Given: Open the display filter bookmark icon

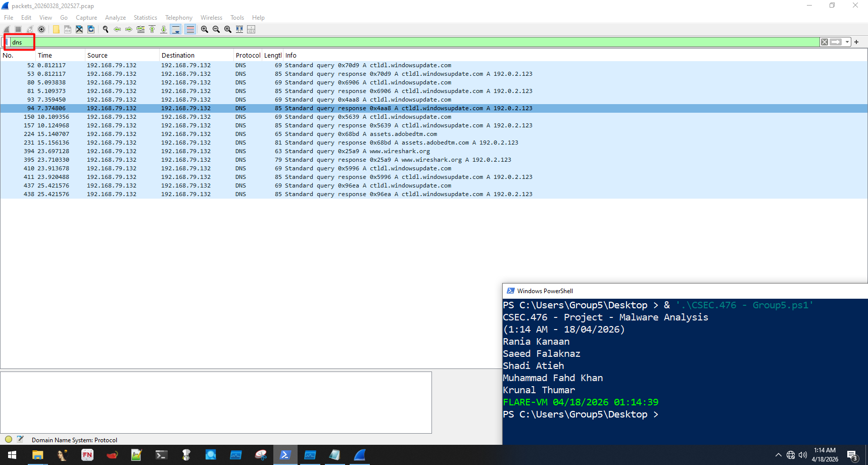Looking at the screenshot, I should 6,42.
